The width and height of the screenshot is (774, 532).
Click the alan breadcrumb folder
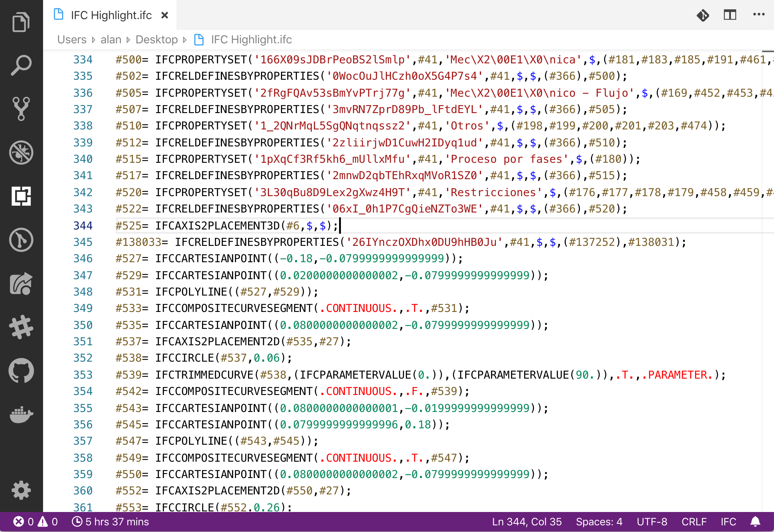pyautogui.click(x=111, y=40)
